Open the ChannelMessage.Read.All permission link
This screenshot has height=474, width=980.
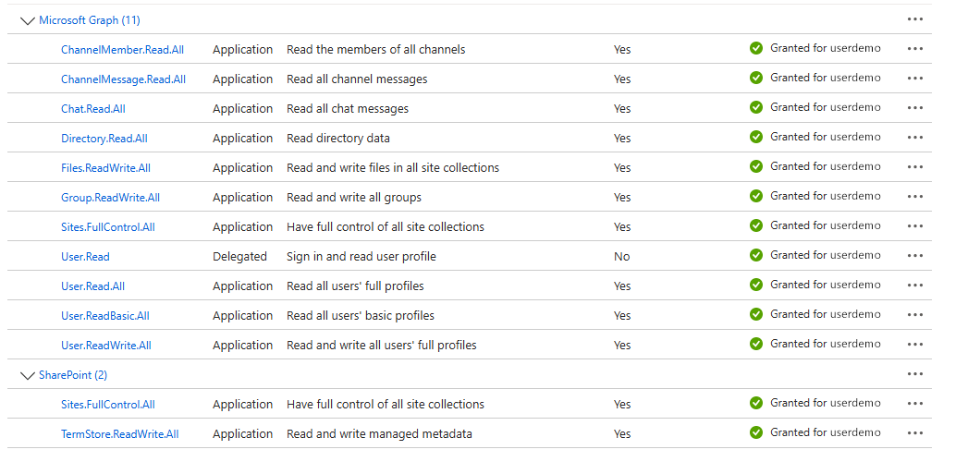click(123, 79)
